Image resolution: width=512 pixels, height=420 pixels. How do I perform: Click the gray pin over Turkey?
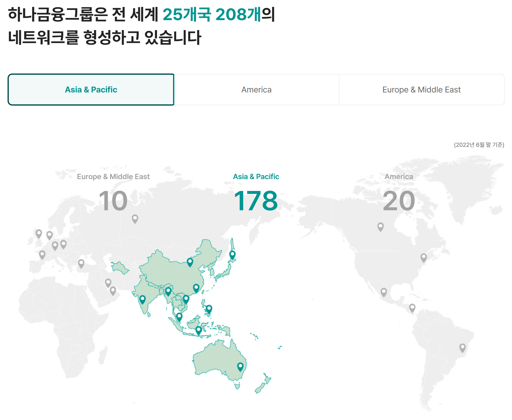pyautogui.click(x=81, y=264)
